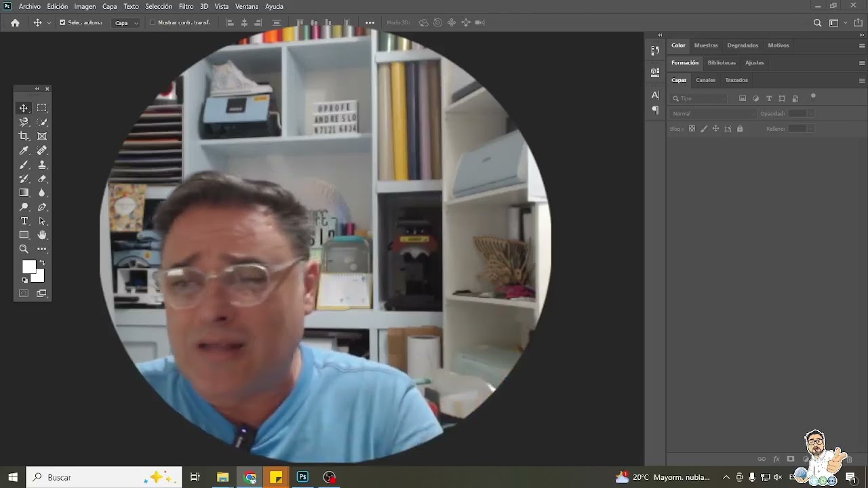Viewport: 868px width, 488px height.
Task: Toggle lock transparent pixels
Action: tap(692, 129)
